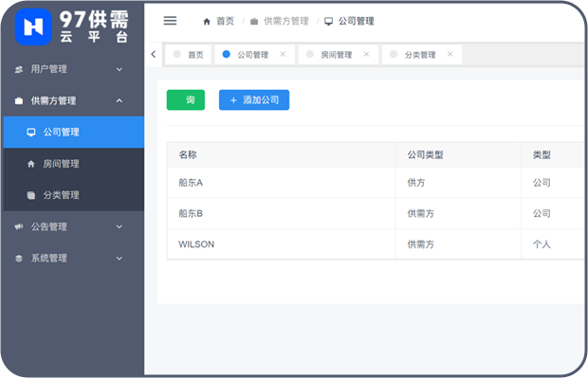This screenshot has width=588, height=378.
Task: Click the 用户管理 users icon in sidebar
Action: [19, 69]
